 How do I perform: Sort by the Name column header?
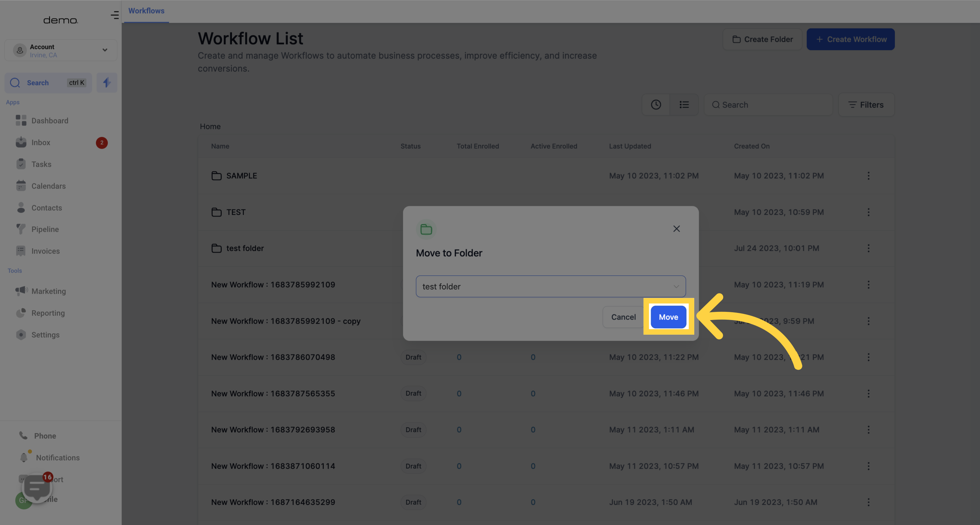click(x=220, y=146)
